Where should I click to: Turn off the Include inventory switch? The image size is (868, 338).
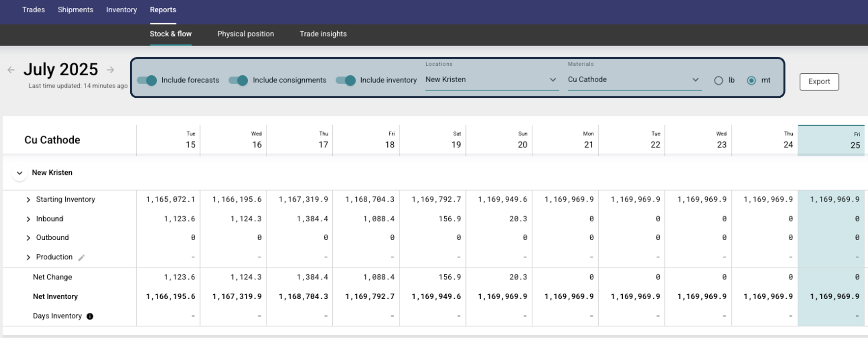pos(346,81)
